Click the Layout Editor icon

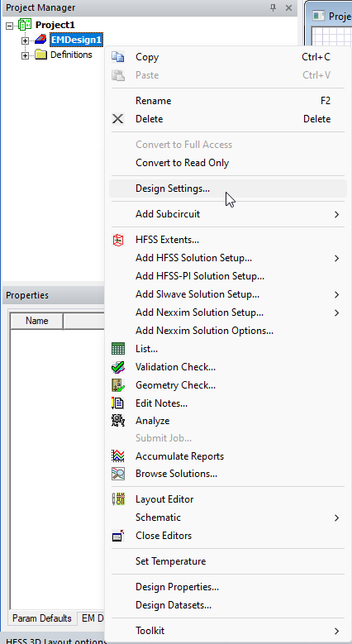pos(118,499)
